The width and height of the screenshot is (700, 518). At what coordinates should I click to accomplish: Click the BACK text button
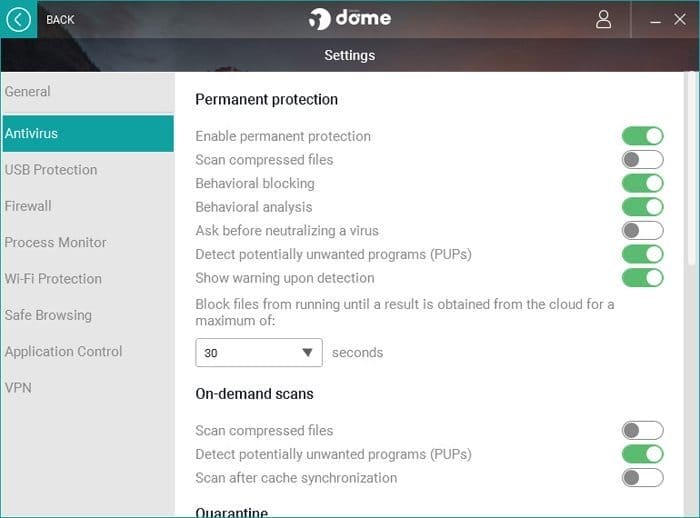point(60,20)
